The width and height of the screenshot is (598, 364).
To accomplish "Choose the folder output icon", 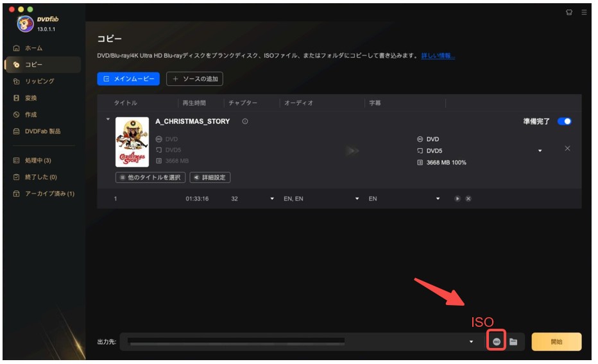I will tap(513, 342).
